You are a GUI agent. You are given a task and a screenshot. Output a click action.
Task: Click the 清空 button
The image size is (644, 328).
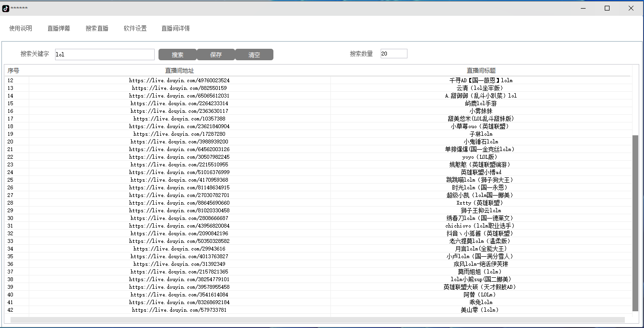(x=254, y=55)
